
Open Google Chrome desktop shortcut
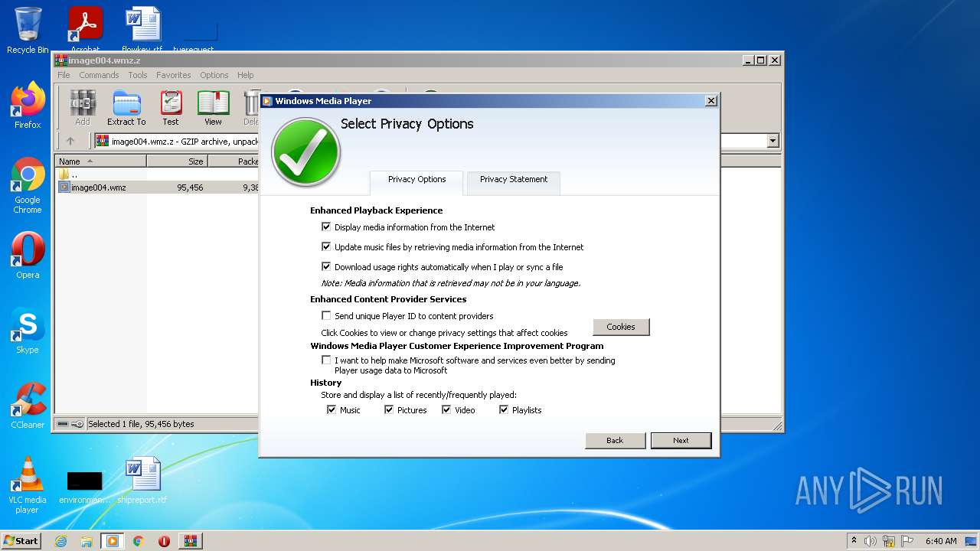coord(28,186)
